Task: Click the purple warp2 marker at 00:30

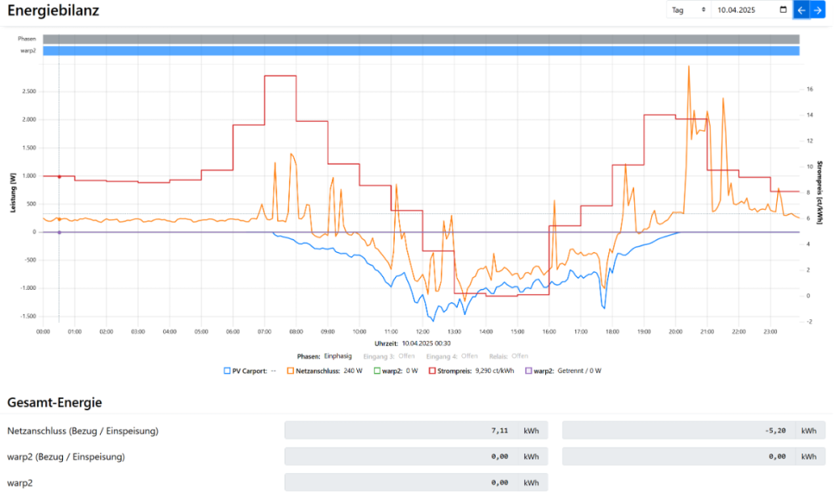Action: tap(59, 232)
